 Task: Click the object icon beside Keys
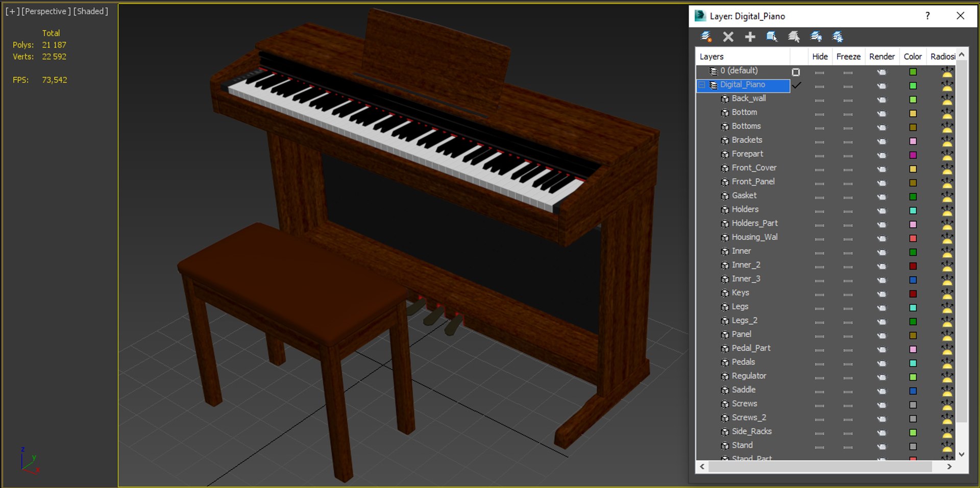coord(725,293)
